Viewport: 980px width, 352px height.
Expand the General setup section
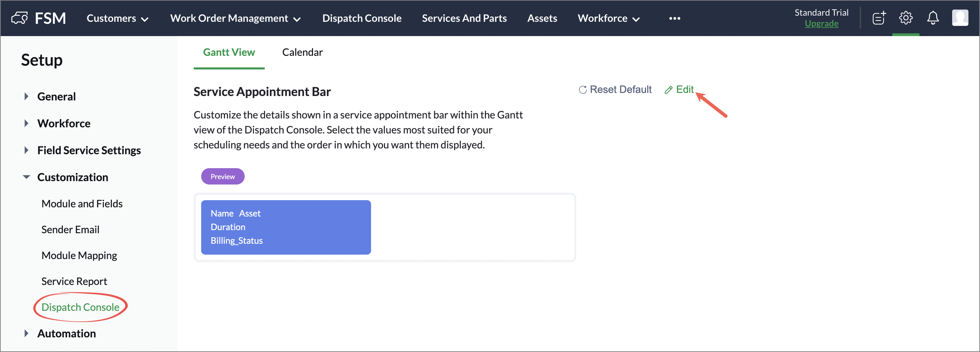(x=26, y=96)
